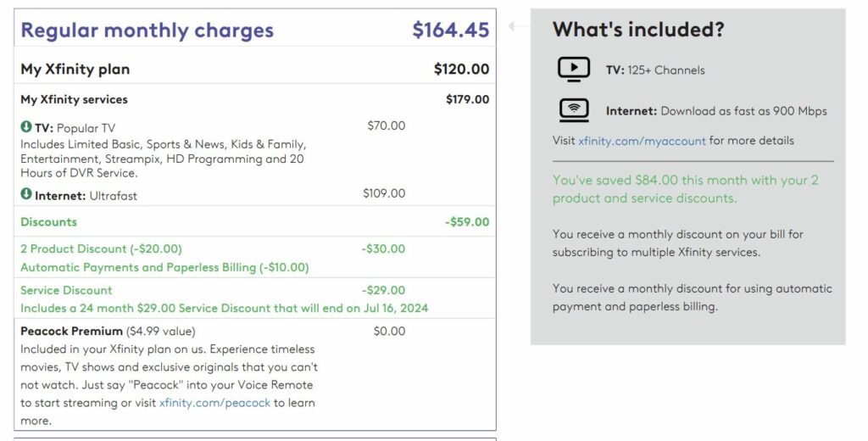
Task: Click the What's included? heading
Action: (638, 30)
